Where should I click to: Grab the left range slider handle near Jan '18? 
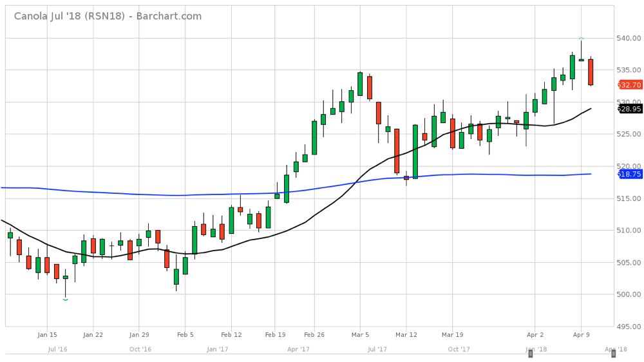[530, 353]
